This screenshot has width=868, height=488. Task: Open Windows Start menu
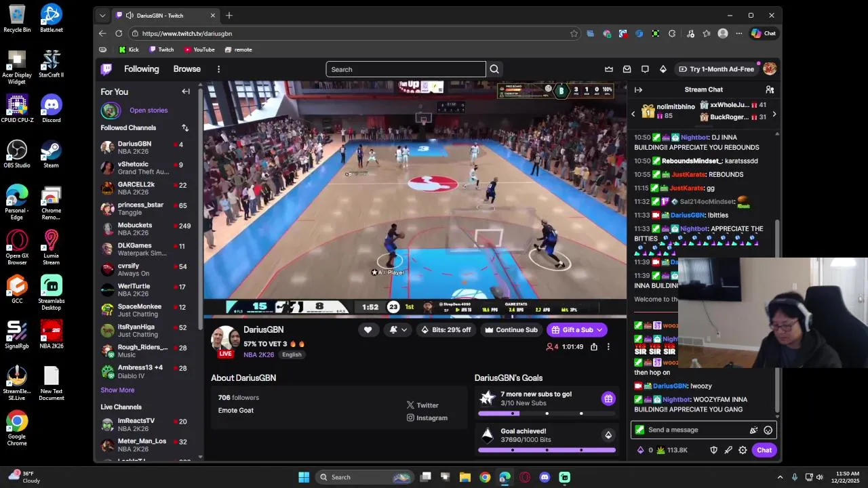304,477
